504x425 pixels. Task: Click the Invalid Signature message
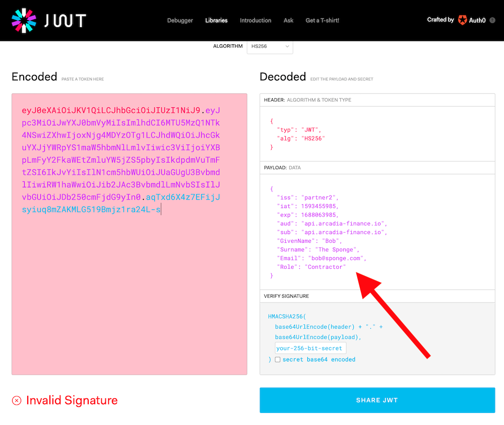(x=72, y=400)
